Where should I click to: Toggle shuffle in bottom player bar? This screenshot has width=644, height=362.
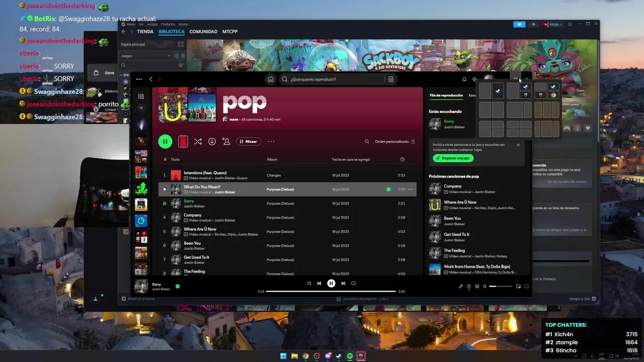(309, 283)
